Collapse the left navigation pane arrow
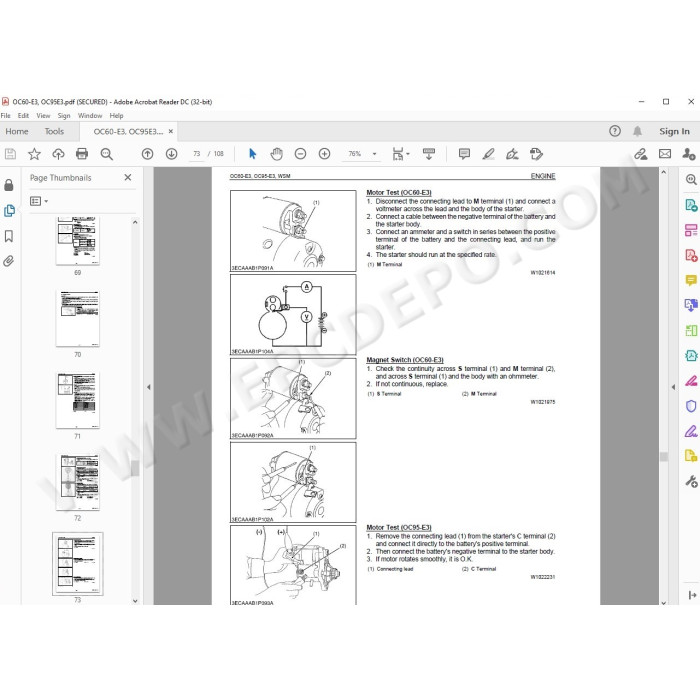This screenshot has height=700, width=700. (x=149, y=387)
